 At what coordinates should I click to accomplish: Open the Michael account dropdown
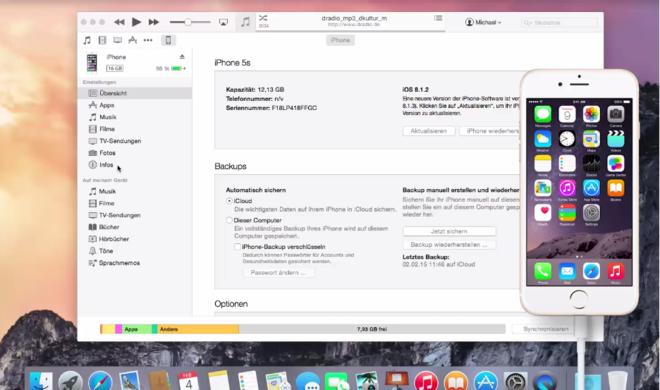click(x=483, y=22)
